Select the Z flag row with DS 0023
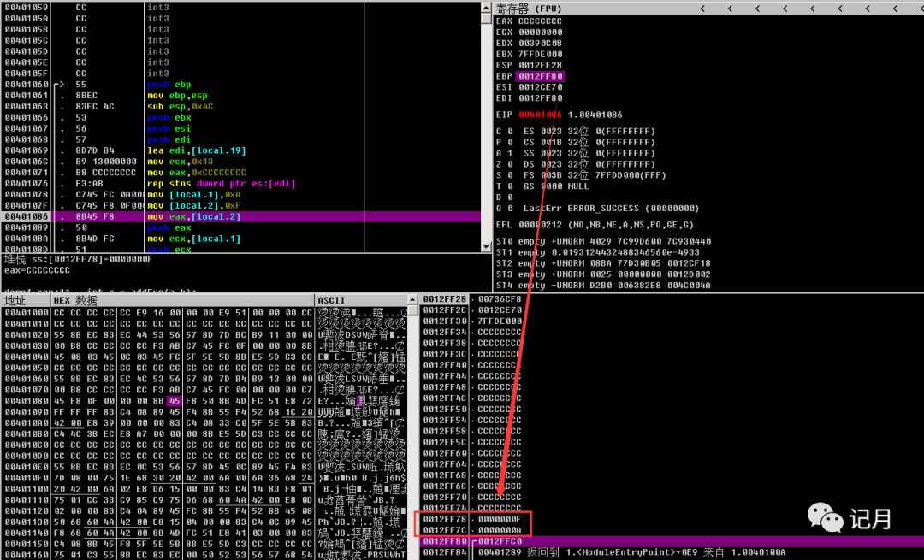 [x=575, y=164]
